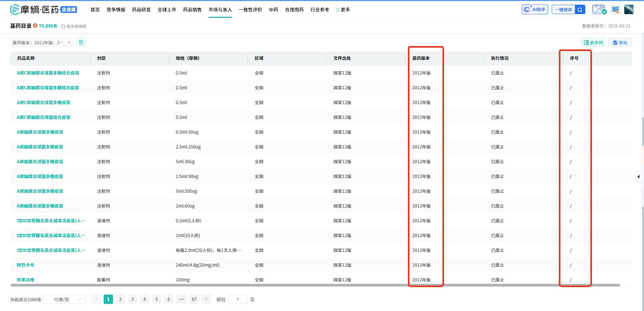Open 药品研发 menu
The height and width of the screenshot is (311, 644).
142,10
